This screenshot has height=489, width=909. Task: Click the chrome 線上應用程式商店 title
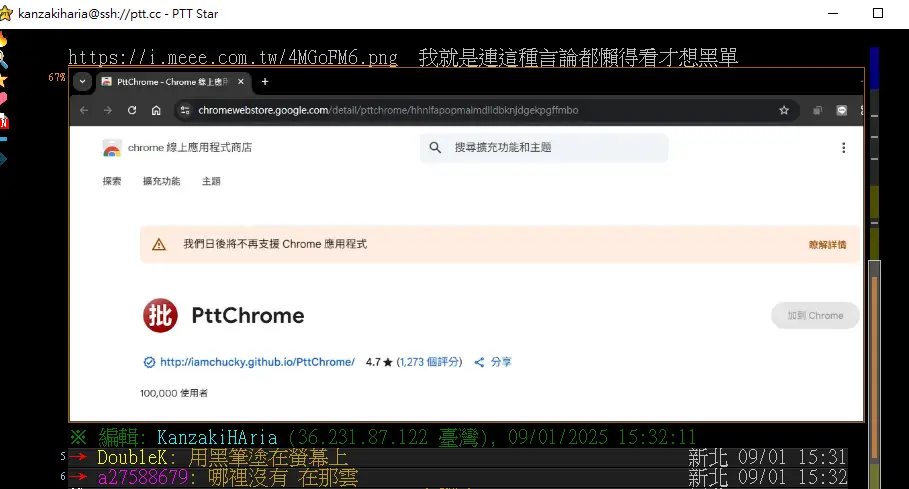click(x=190, y=148)
